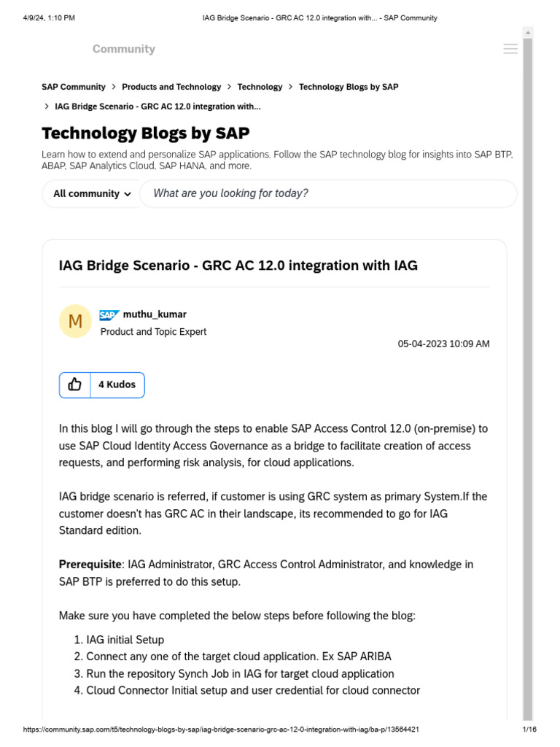Click the blog post title heading

tap(238, 266)
